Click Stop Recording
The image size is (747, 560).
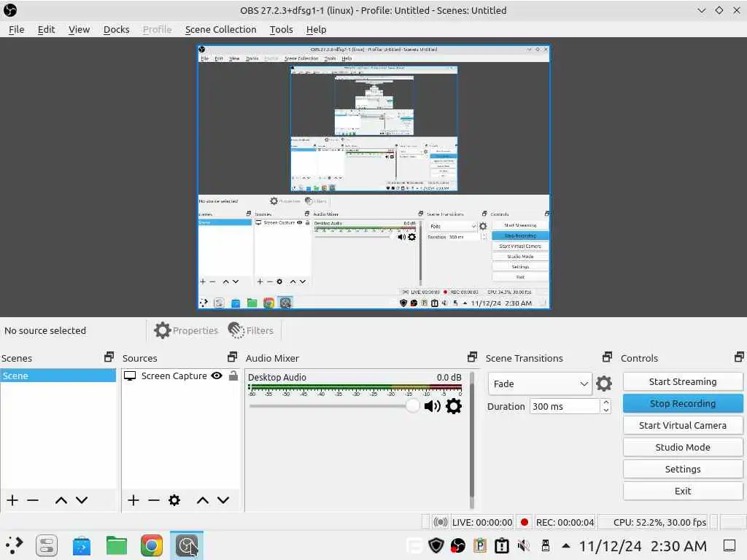[683, 403]
